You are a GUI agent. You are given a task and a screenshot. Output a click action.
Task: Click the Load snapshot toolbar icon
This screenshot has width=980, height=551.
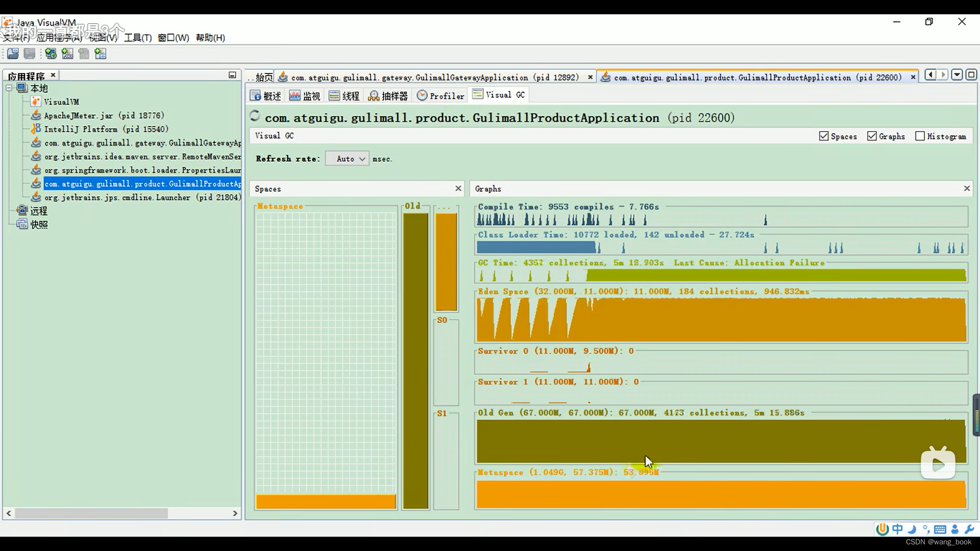[x=13, y=54]
